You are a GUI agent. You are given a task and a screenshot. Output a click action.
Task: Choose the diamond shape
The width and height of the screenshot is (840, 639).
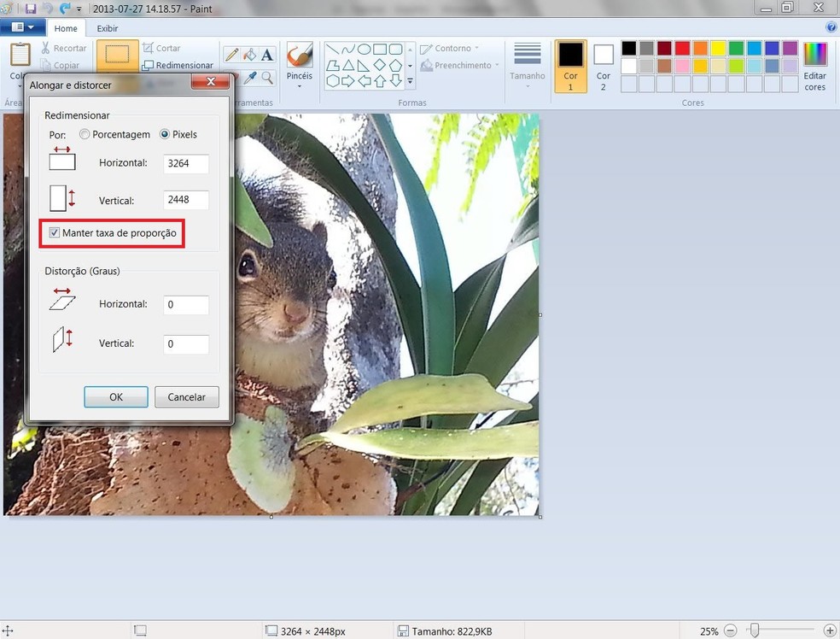(380, 66)
